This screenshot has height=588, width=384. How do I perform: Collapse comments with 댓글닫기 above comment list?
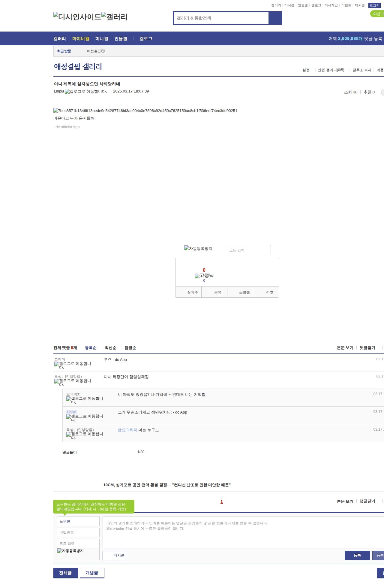coord(367,348)
